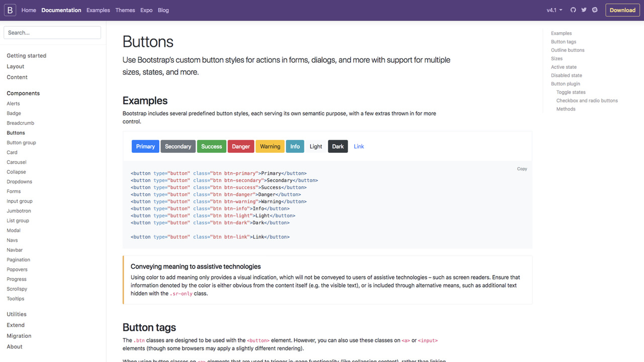Expand the Utilities sidebar section
644x362 pixels.
[17, 314]
